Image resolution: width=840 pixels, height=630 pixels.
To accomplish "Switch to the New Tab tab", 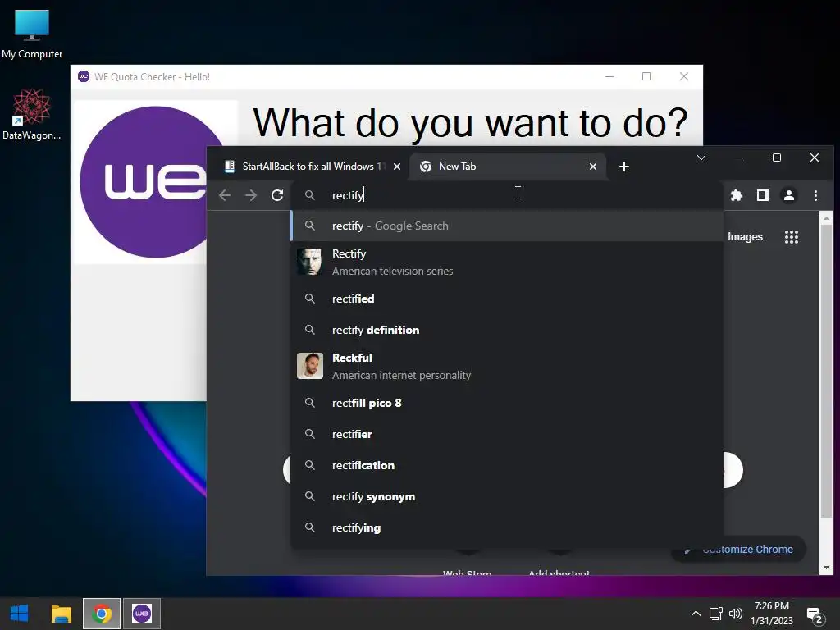I will 507,167.
